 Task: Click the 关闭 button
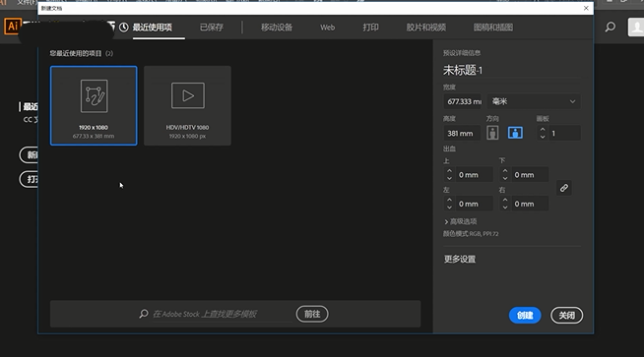[x=566, y=315]
